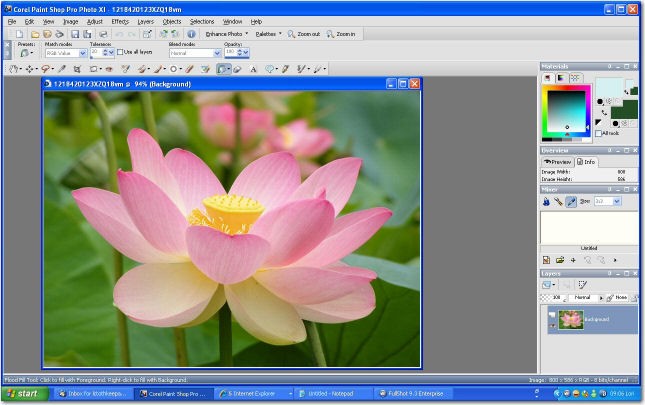Open the Selections menu

(x=202, y=21)
